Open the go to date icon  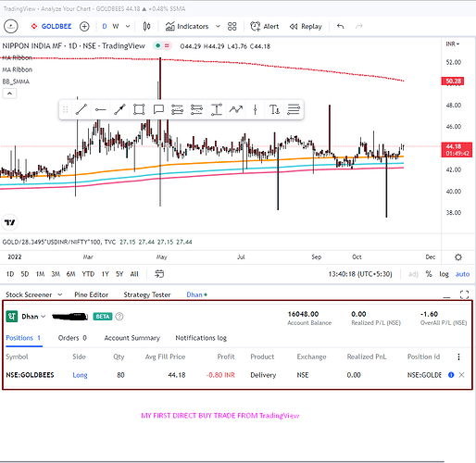159,274
